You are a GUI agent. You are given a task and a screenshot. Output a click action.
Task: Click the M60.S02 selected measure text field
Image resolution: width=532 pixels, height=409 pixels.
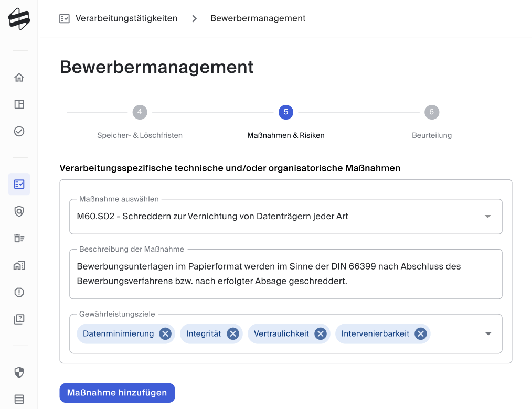[x=286, y=217]
